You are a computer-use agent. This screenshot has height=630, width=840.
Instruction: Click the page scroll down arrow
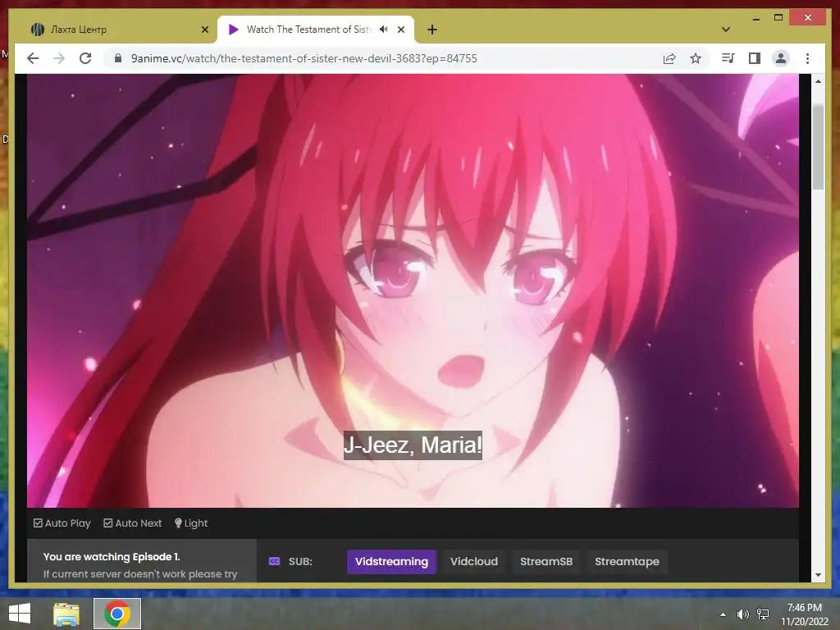click(x=818, y=575)
